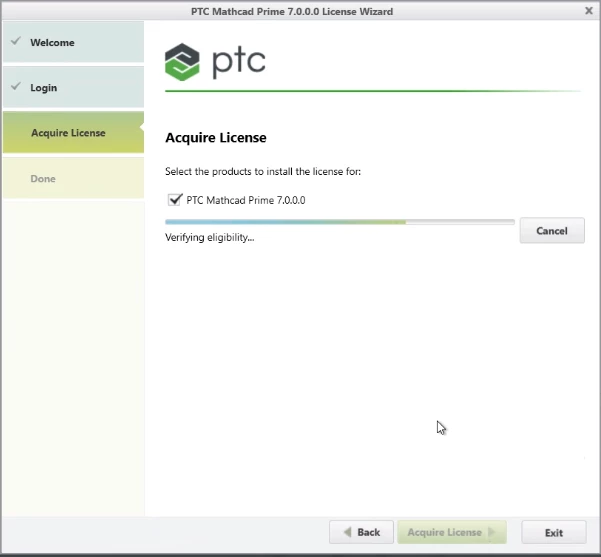Click the 'Select the products to install' text

click(263, 171)
